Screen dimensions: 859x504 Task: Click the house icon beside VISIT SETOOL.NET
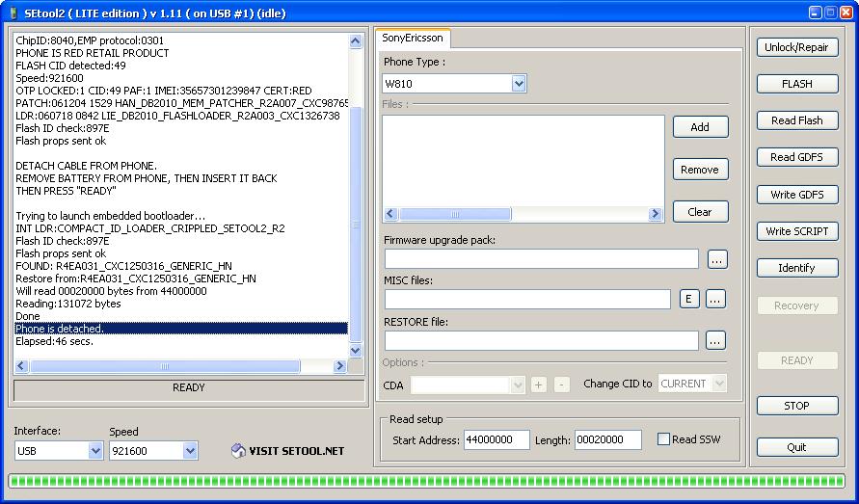click(x=238, y=451)
